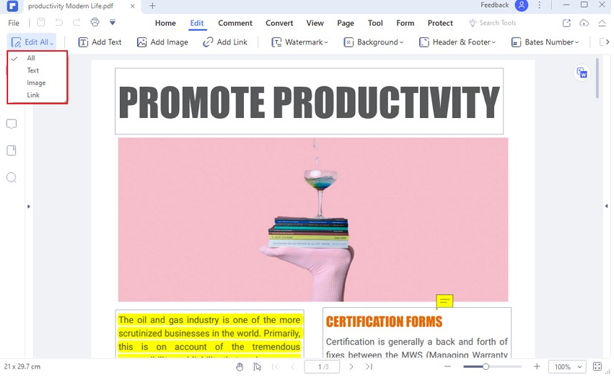
Task: Click the Comments panel icon in left sidebar
Action: (x=11, y=124)
